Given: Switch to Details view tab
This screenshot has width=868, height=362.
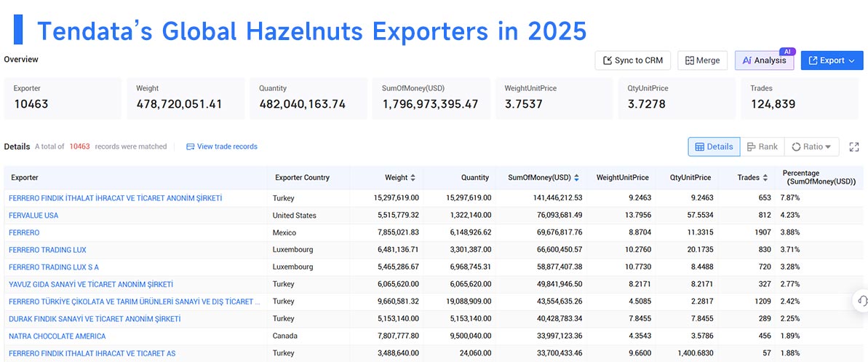Looking at the screenshot, I should pyautogui.click(x=714, y=147).
